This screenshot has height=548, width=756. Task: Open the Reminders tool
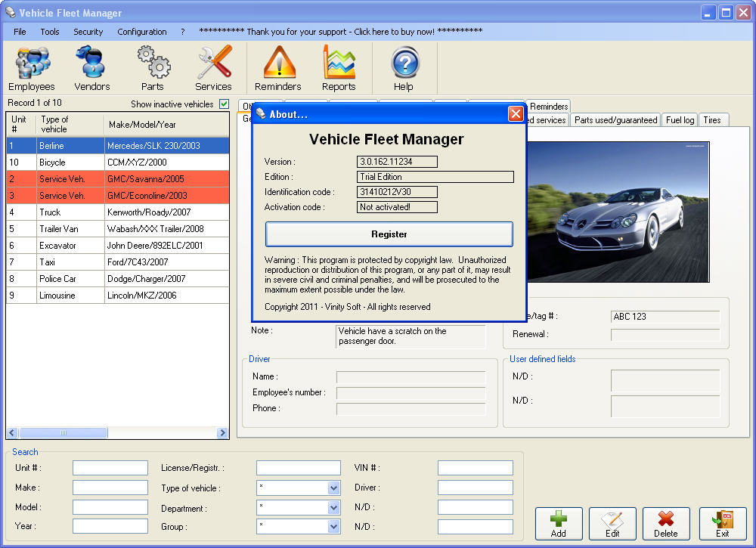(277, 68)
